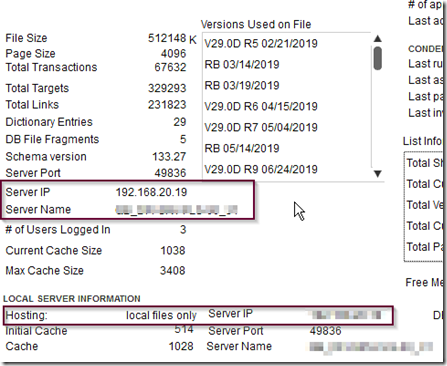Viewport: 447px width, 366px height.
Task: Click the Page Size value 4096
Action: point(173,54)
